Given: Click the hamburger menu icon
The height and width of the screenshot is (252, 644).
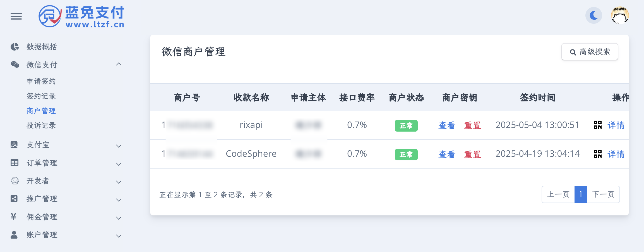Looking at the screenshot, I should point(16,16).
